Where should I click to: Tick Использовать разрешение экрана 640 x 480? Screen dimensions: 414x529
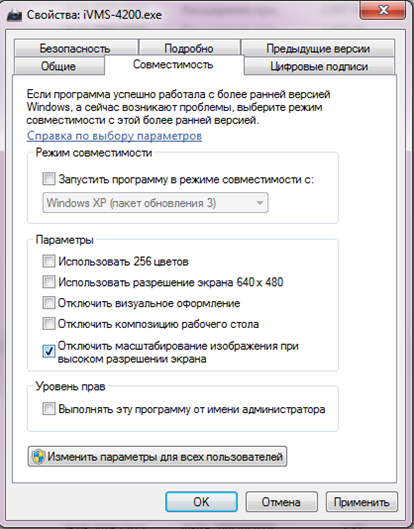point(49,282)
